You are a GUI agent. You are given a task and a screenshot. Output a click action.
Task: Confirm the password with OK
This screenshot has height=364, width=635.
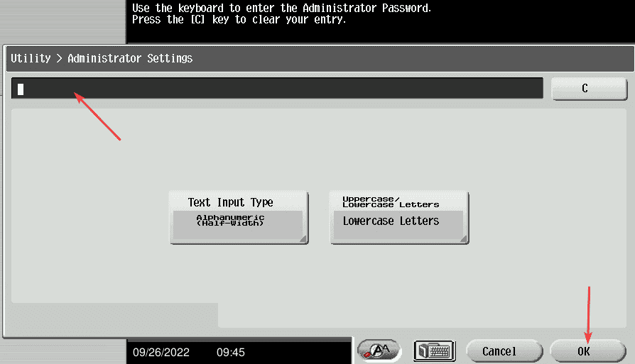click(584, 351)
